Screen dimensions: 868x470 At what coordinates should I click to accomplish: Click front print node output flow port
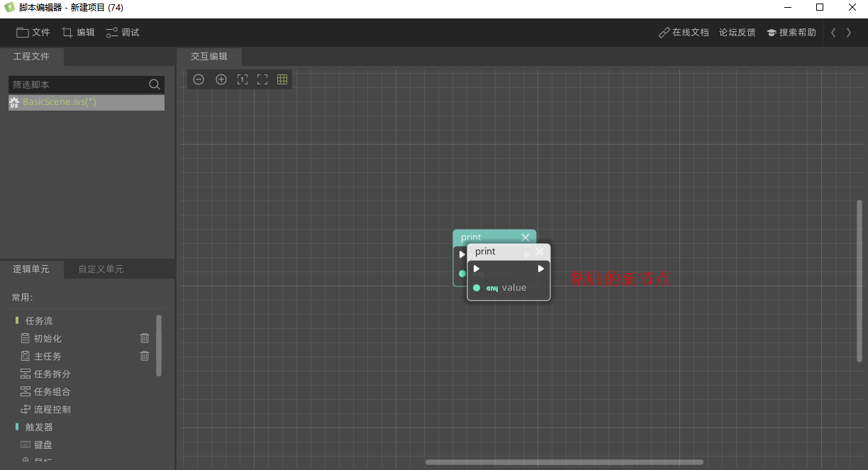click(x=541, y=269)
